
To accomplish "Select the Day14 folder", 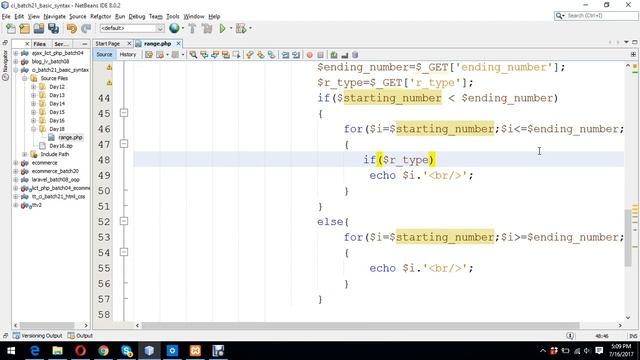I will (57, 104).
